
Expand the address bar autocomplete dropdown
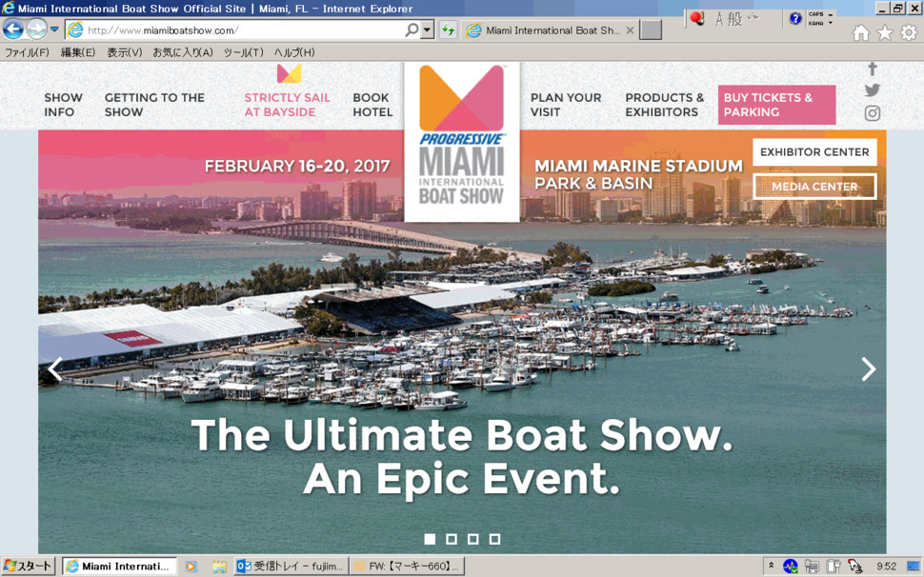428,30
